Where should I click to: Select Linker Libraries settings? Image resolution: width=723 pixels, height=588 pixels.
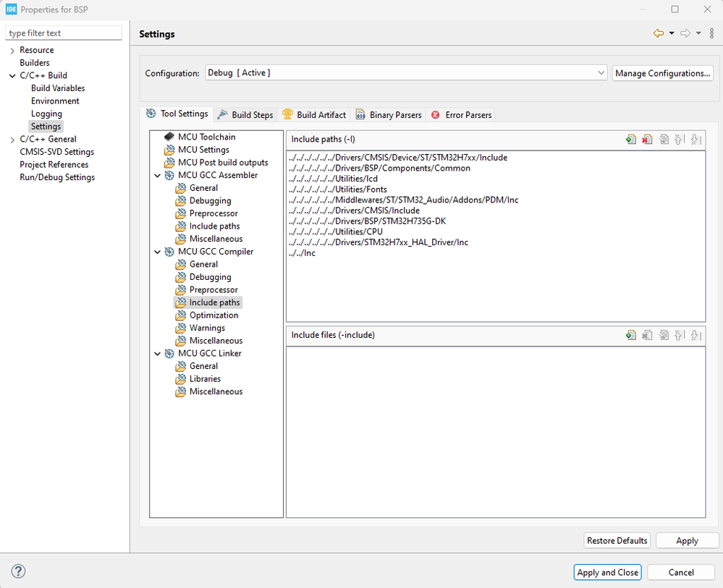click(198, 379)
